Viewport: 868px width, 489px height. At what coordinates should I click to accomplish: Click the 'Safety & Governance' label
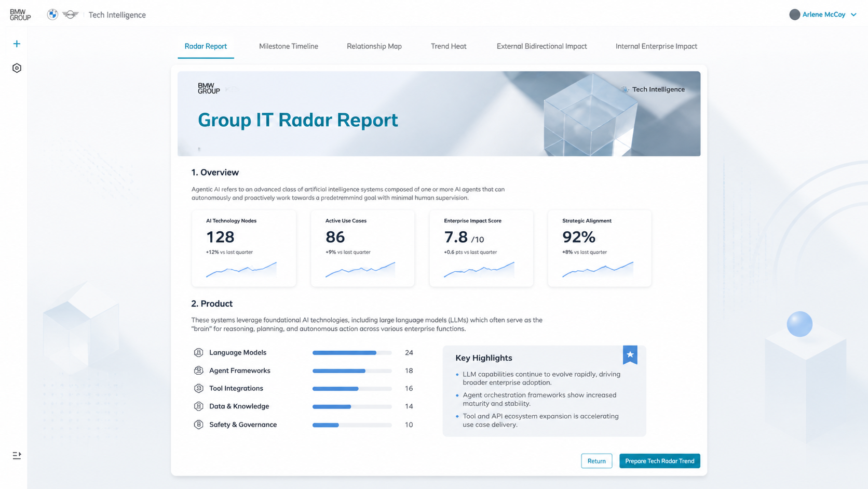[243, 425]
